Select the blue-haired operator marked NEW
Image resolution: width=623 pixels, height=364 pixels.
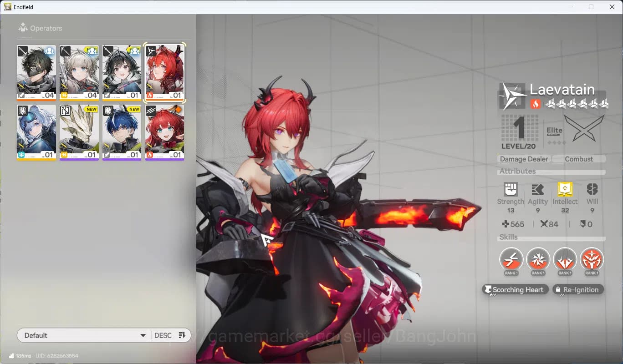click(122, 132)
